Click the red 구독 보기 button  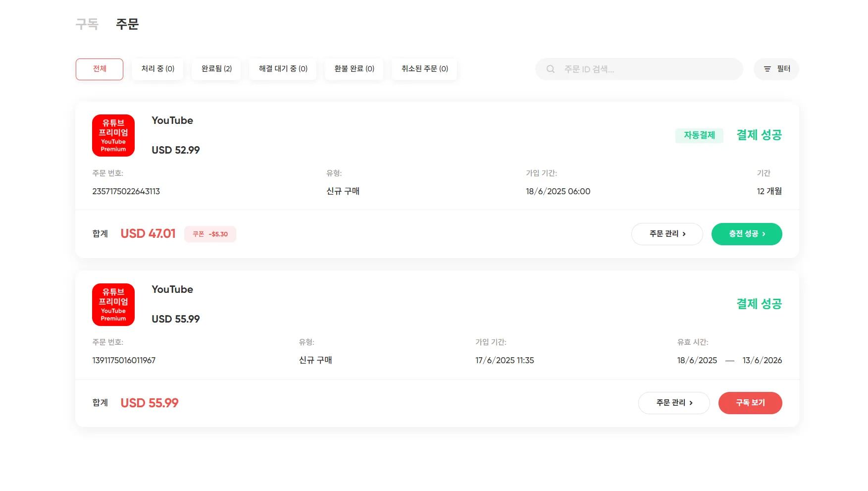(750, 403)
